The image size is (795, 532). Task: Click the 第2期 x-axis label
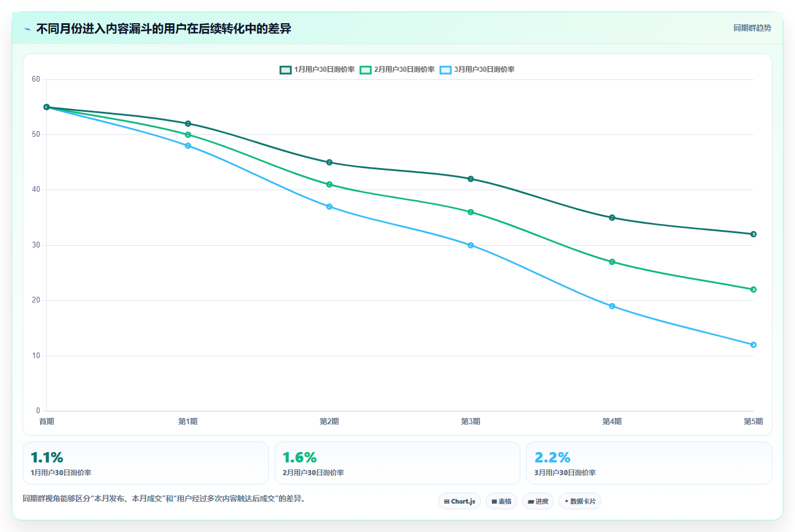329,421
